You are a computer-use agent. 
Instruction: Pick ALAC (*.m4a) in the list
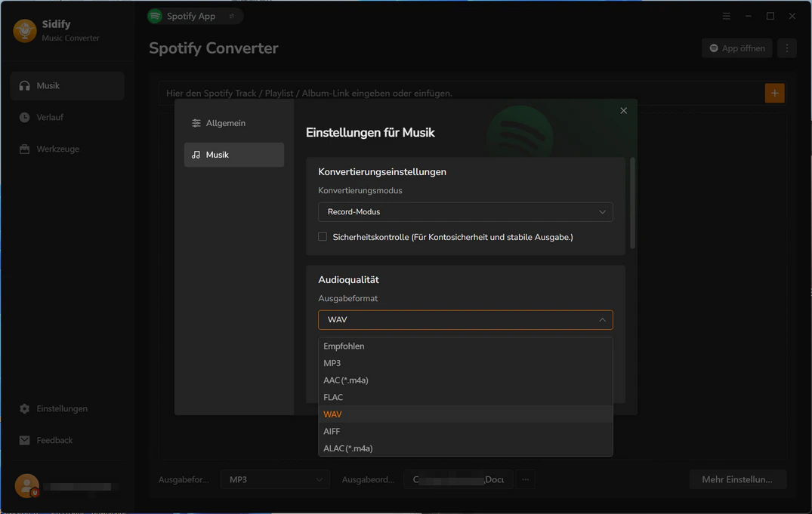pos(465,448)
